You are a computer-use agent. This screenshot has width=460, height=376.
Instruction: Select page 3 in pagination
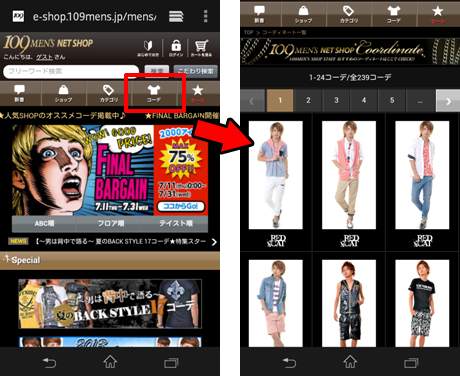336,100
